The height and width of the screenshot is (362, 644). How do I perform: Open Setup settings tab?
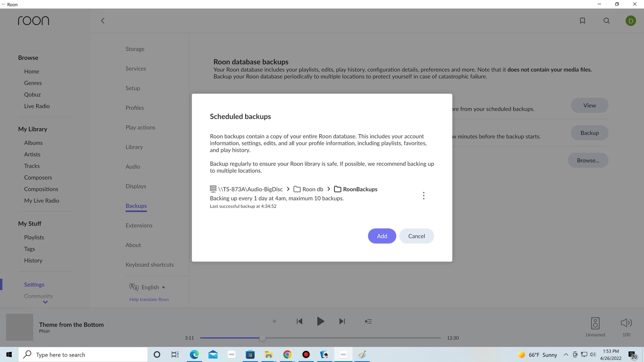(x=132, y=88)
